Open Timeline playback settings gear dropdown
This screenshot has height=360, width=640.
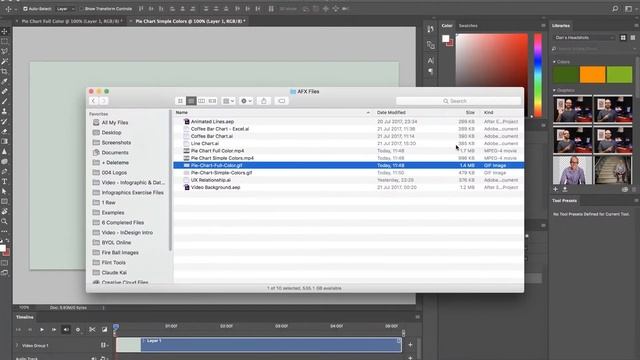[78, 329]
